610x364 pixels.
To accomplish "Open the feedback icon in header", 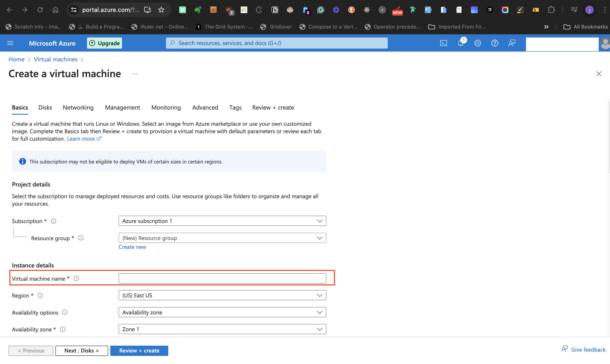I will coord(511,43).
